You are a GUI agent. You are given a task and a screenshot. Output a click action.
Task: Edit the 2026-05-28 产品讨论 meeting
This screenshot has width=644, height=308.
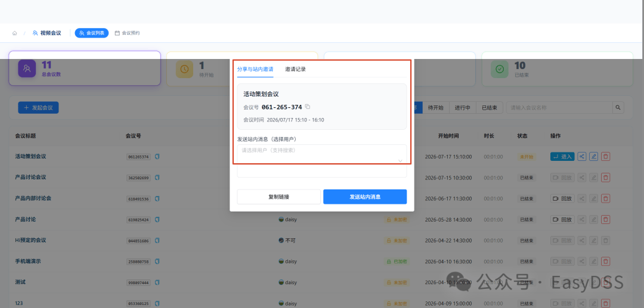click(x=593, y=219)
